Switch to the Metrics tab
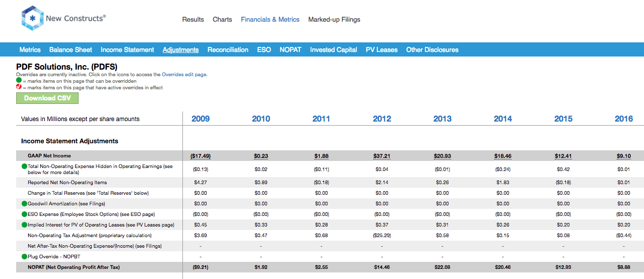 [x=30, y=49]
